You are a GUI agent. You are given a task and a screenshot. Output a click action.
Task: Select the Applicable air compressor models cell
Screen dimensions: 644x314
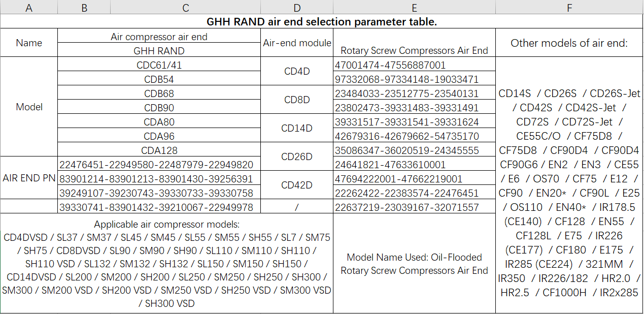tap(166, 263)
